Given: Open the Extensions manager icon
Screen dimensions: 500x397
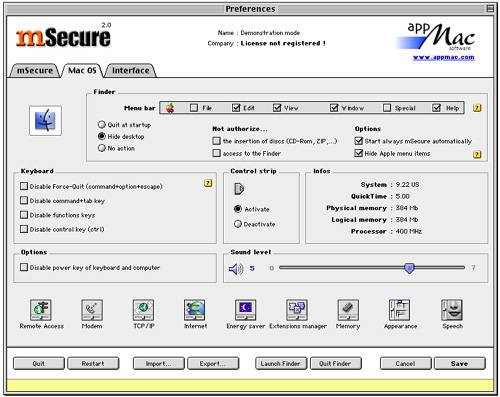Looking at the screenshot, I should click(x=297, y=310).
